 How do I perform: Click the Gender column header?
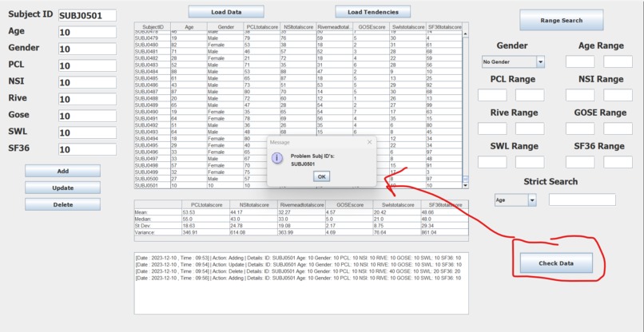coord(225,27)
